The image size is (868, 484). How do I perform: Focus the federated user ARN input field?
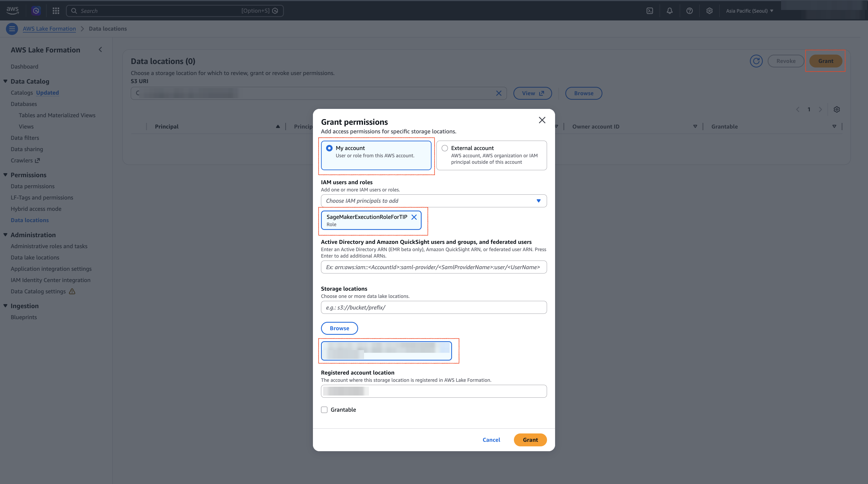pos(434,267)
